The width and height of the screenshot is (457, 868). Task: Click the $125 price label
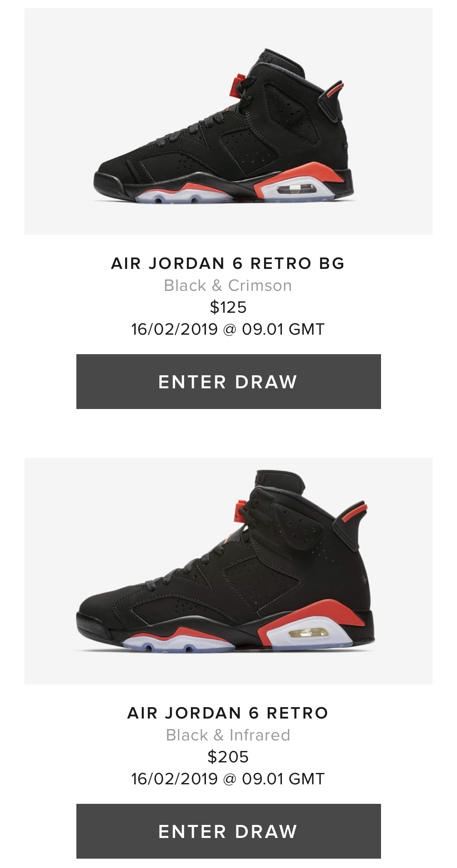pyautogui.click(x=228, y=307)
